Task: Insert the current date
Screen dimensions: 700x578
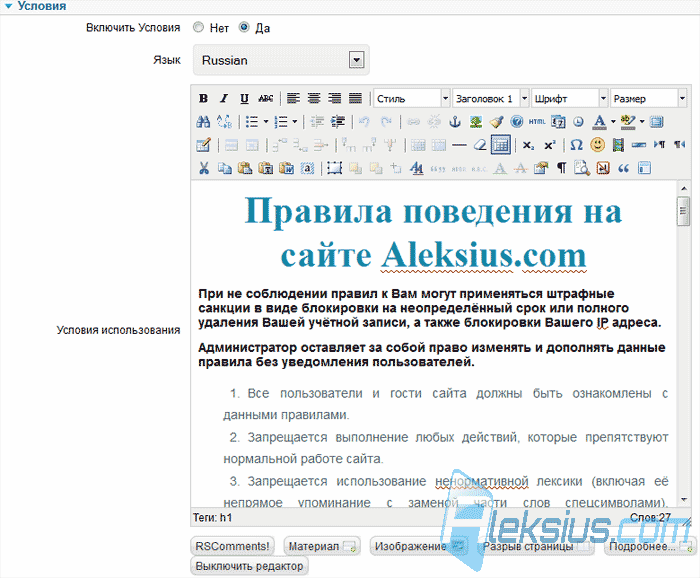Action: click(558, 121)
